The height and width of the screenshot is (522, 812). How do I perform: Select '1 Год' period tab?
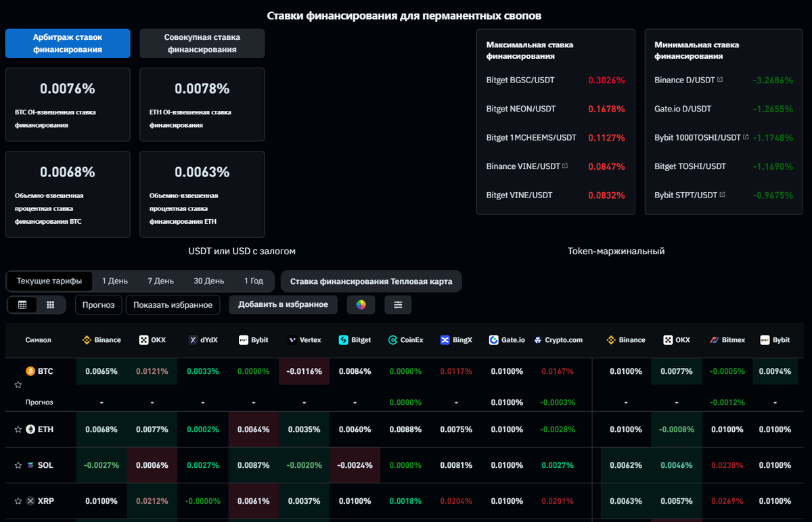[x=254, y=281]
